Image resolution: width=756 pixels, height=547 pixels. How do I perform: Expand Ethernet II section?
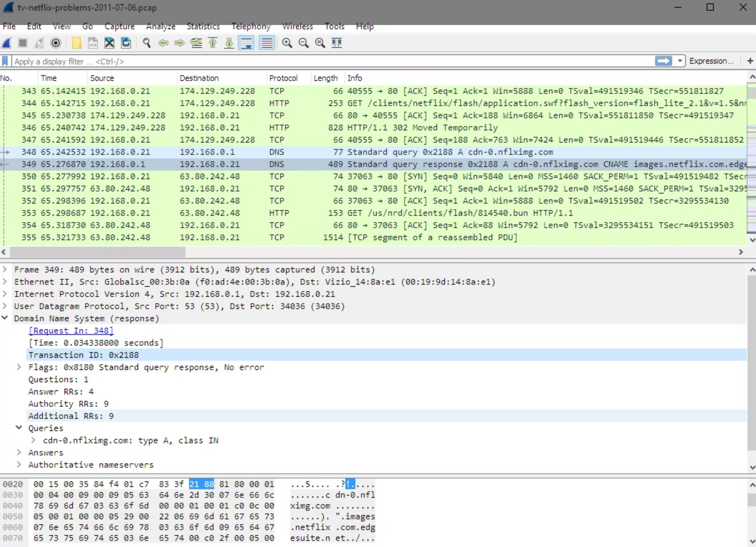pyautogui.click(x=5, y=281)
